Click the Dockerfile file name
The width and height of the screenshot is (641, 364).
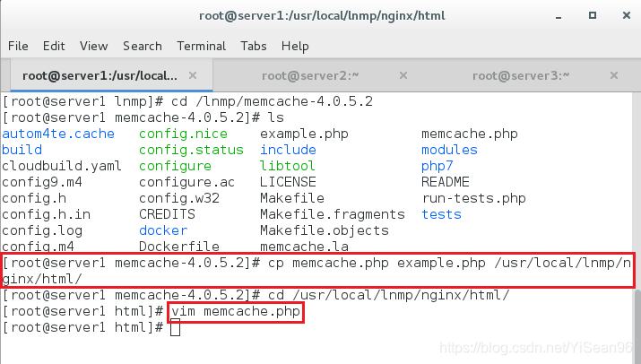point(179,247)
